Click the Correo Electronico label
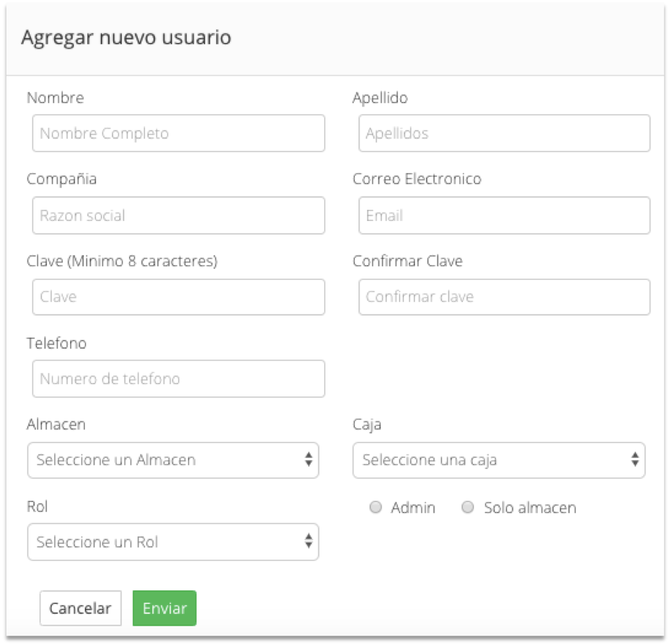669x644 pixels. [417, 179]
